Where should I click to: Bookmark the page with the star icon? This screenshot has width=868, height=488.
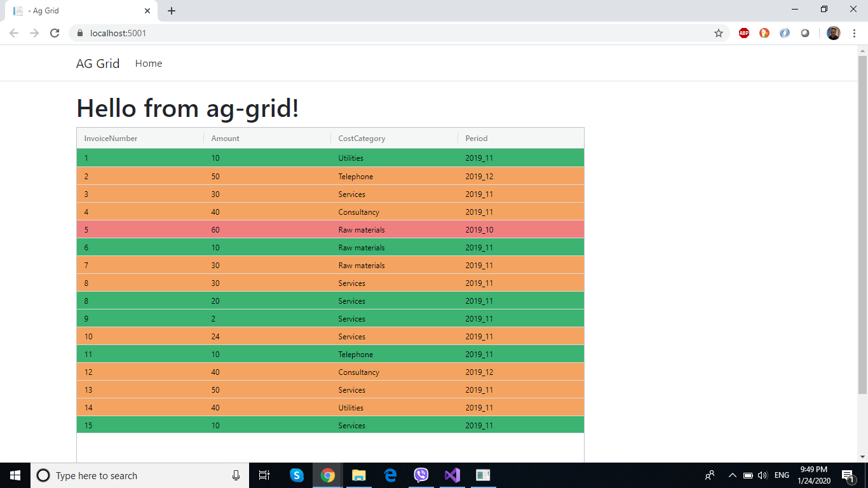[x=719, y=32]
